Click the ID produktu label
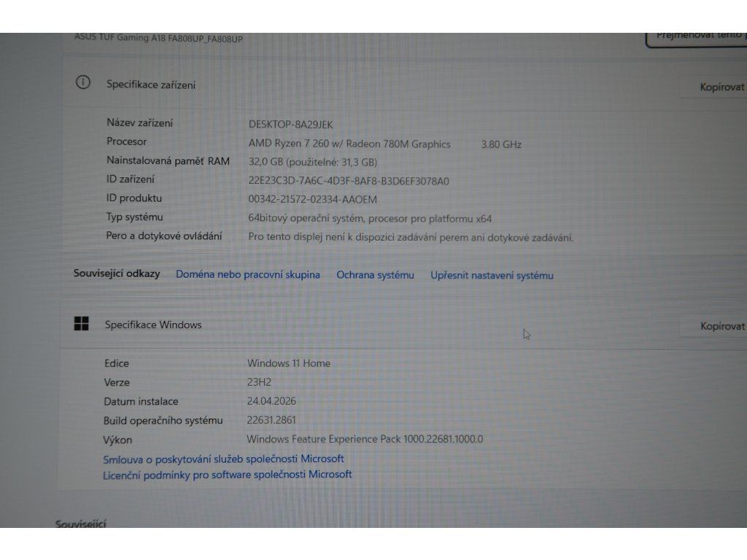 [x=134, y=198]
